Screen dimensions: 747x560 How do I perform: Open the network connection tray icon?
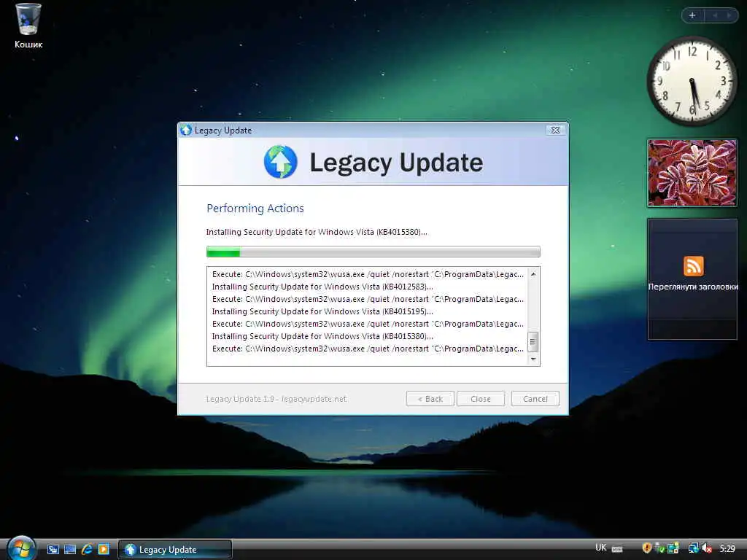pyautogui.click(x=693, y=548)
